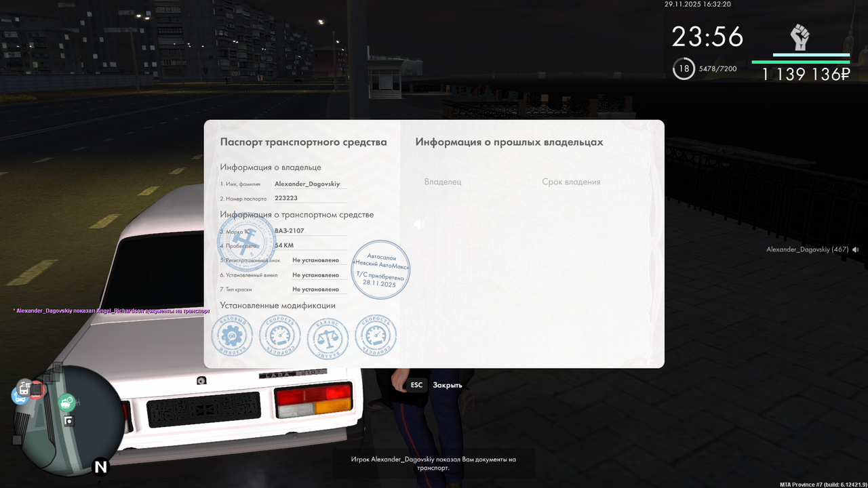The image size is (868, 488).
Task: Click the green health bar
Action: pos(801,62)
